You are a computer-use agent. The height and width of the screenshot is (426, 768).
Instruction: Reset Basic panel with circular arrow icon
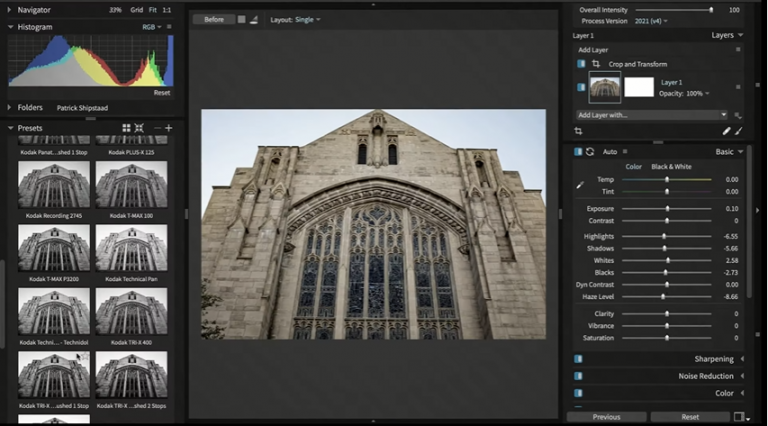pos(590,152)
